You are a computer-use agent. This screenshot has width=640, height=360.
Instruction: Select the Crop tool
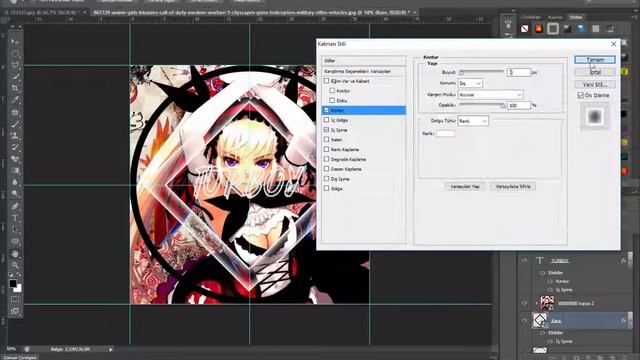point(15,88)
